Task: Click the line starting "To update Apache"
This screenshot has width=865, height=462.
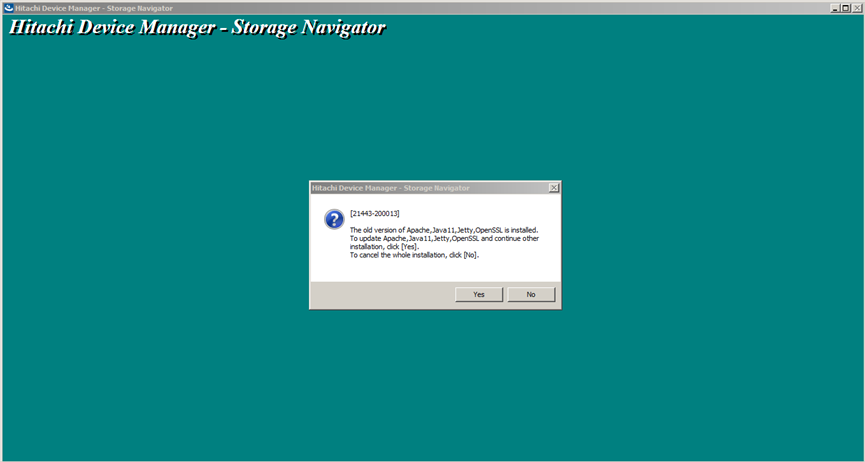Action: [444, 239]
